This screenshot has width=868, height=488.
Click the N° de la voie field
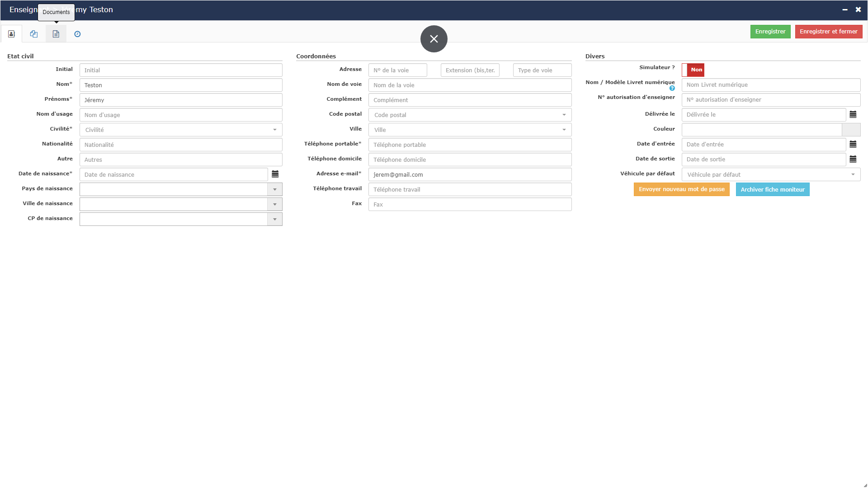pyautogui.click(x=398, y=70)
